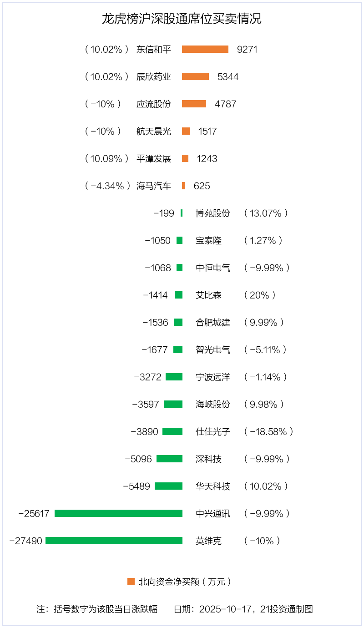Click the green bar for 英维克
364x628 pixels.
coord(114,541)
